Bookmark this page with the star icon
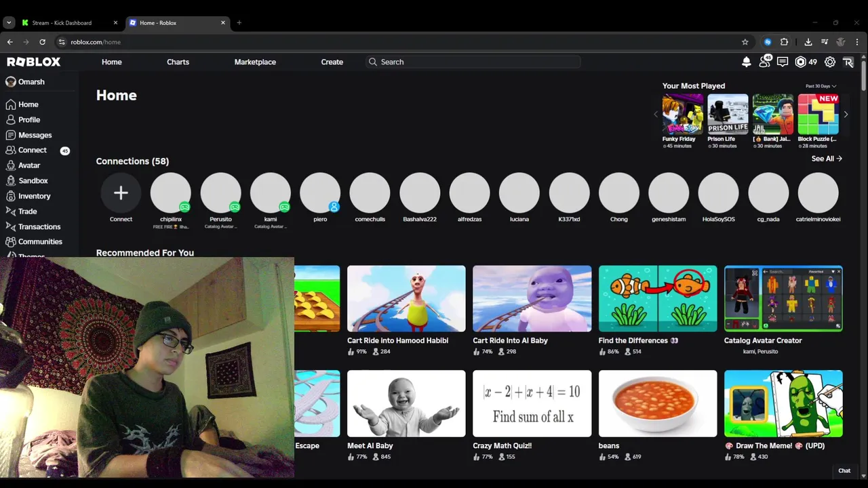868x488 pixels. [x=745, y=42]
